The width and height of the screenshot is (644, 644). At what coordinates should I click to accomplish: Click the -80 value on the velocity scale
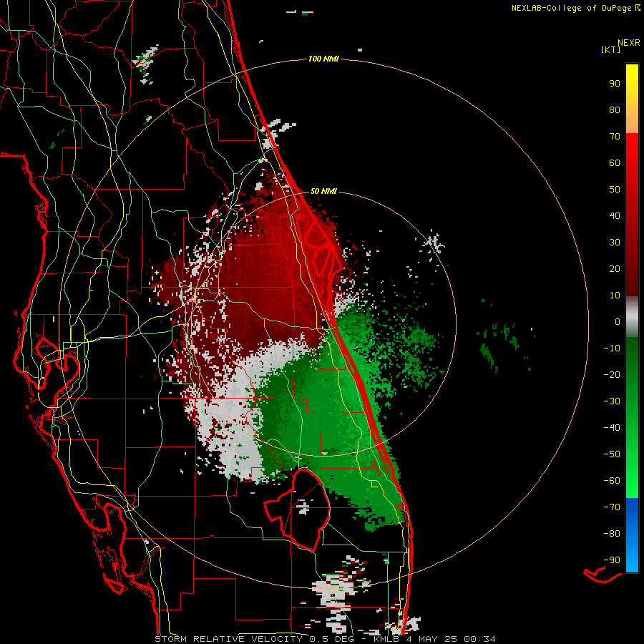[x=612, y=534]
